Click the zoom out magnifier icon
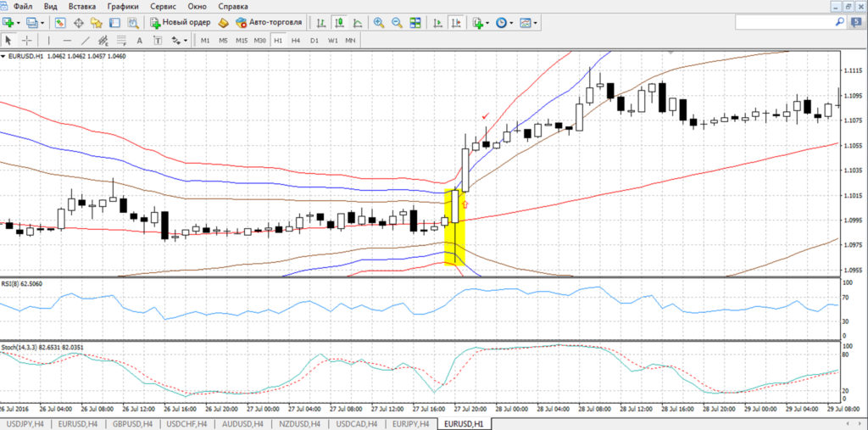Viewport: 868px width, 430px height. [397, 23]
